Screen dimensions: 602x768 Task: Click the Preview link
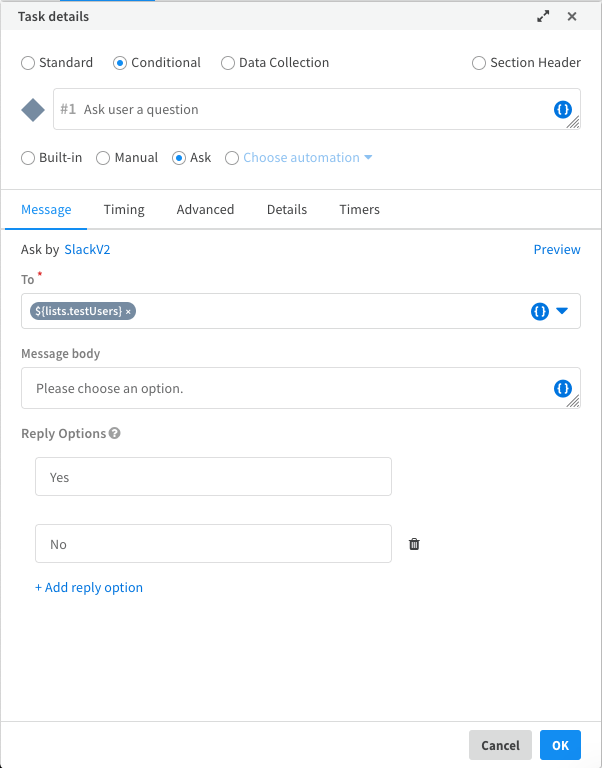556,250
